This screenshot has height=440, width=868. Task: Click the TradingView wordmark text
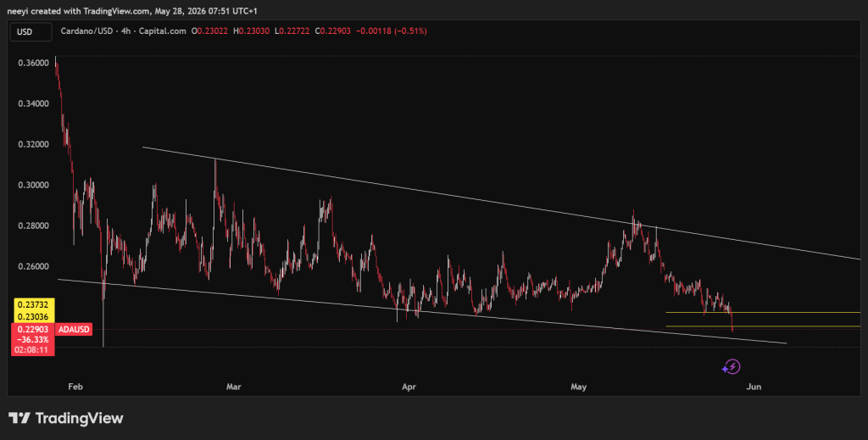(79, 419)
